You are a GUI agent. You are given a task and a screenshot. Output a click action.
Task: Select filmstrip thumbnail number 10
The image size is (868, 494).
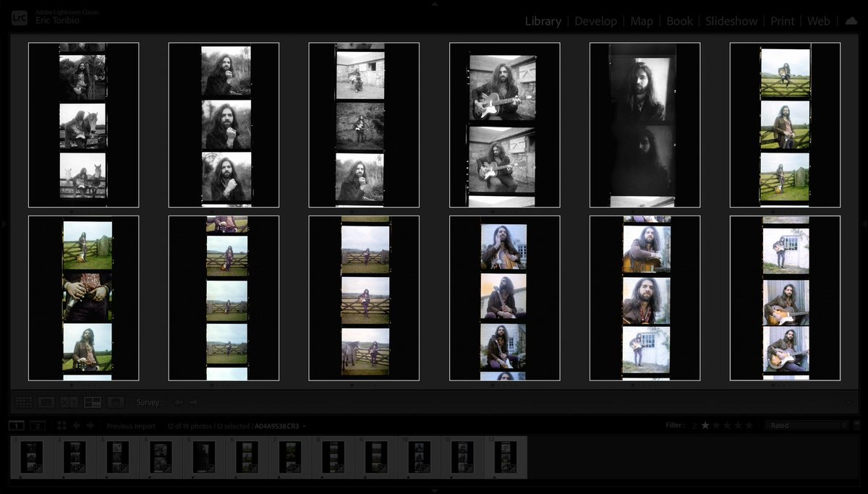pos(420,457)
